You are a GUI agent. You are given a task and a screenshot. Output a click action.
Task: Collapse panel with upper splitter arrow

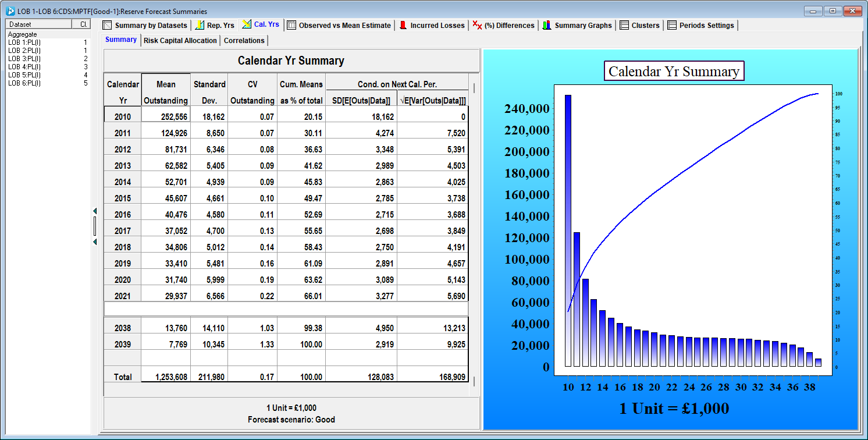coord(95,211)
